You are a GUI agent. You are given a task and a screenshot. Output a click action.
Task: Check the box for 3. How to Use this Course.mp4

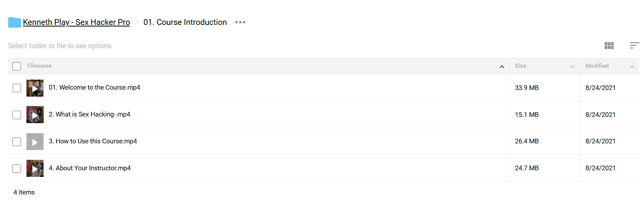pos(17,141)
